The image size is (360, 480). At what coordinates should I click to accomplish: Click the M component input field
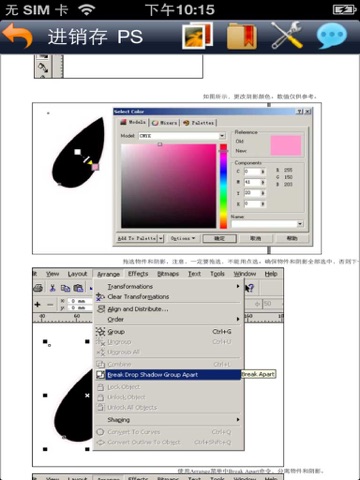pos(252,182)
